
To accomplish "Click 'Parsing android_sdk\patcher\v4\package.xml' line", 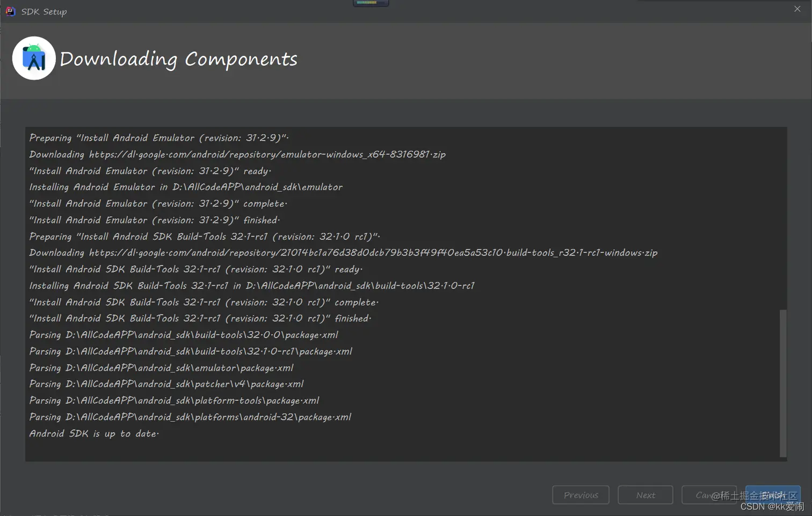I will click(166, 384).
